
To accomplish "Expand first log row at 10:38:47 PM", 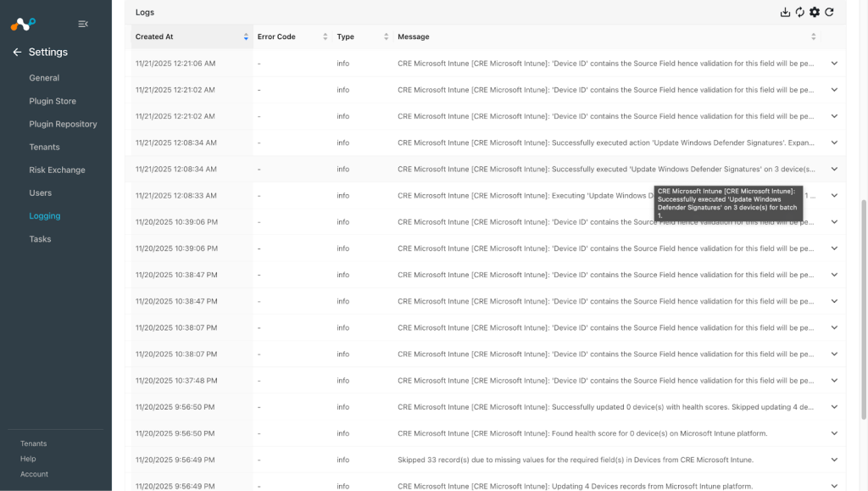I will pyautogui.click(x=834, y=275).
